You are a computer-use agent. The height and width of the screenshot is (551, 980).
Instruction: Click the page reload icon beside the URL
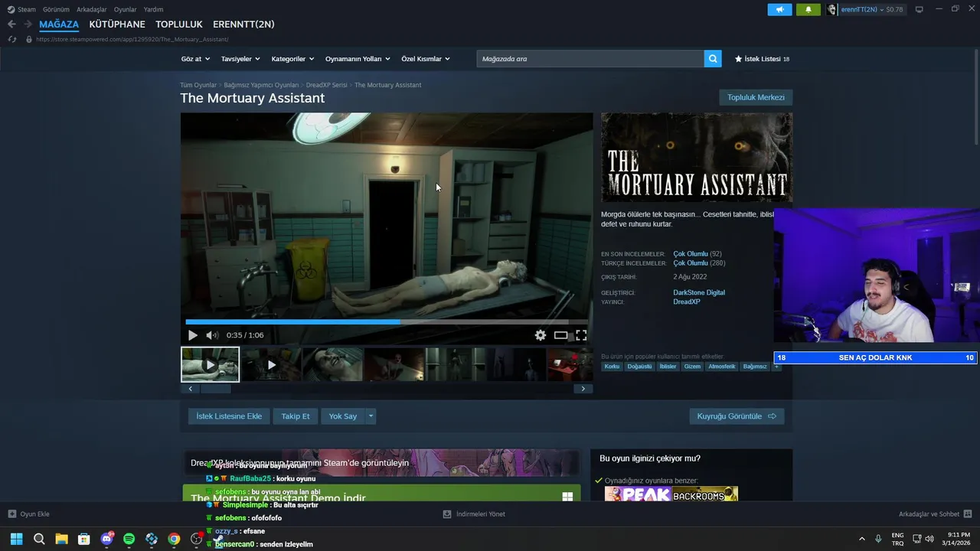11,39
